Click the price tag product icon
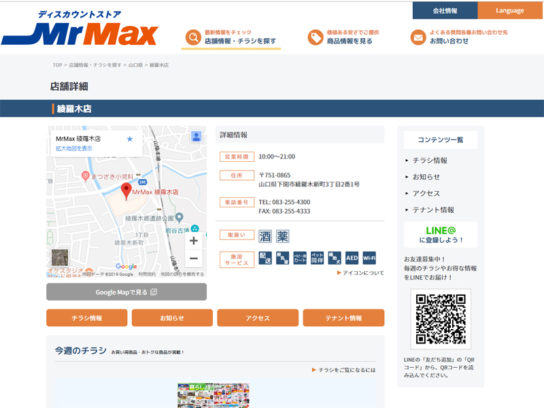The height and width of the screenshot is (408, 544). pos(315,37)
